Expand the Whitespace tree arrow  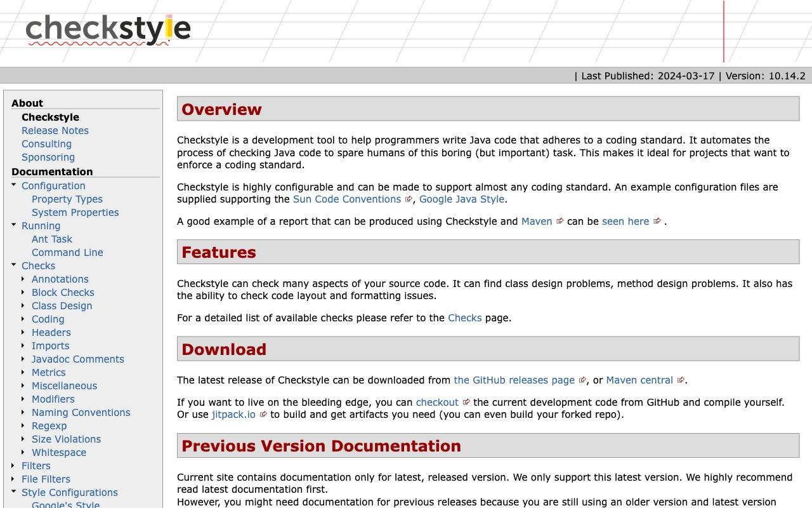(x=23, y=452)
